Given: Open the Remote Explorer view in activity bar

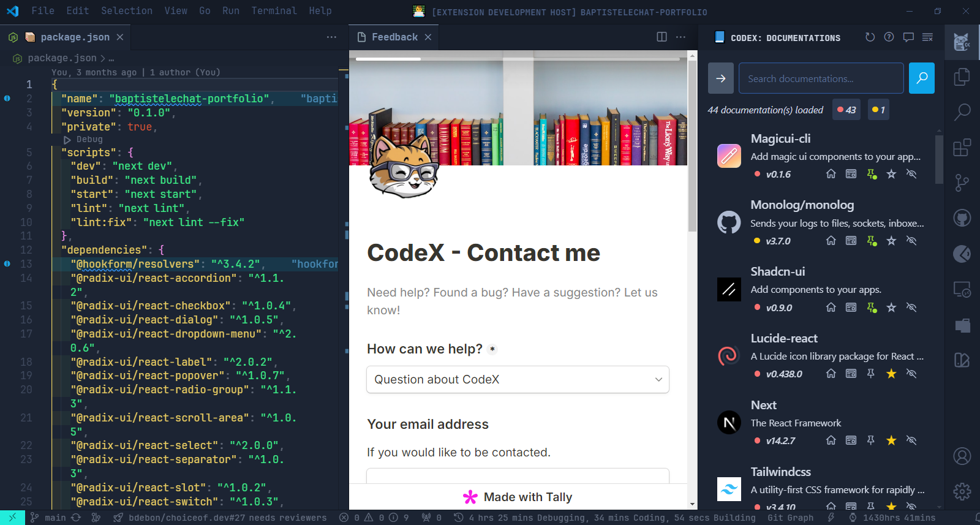Looking at the screenshot, I should click(962, 289).
